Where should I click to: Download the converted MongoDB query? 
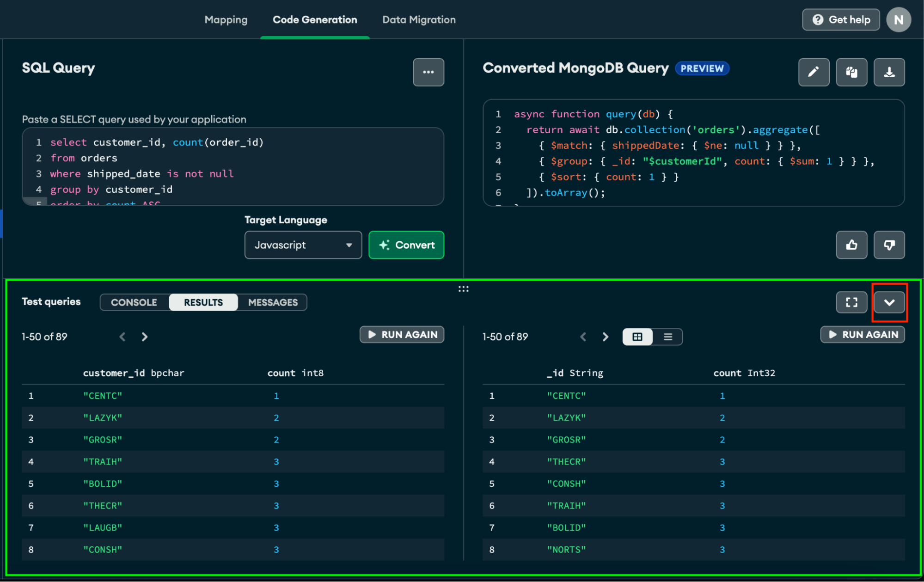pyautogui.click(x=889, y=72)
